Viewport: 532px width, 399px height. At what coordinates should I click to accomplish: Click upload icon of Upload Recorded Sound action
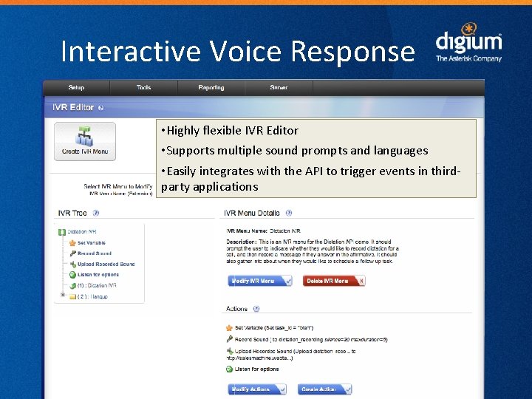(230, 351)
